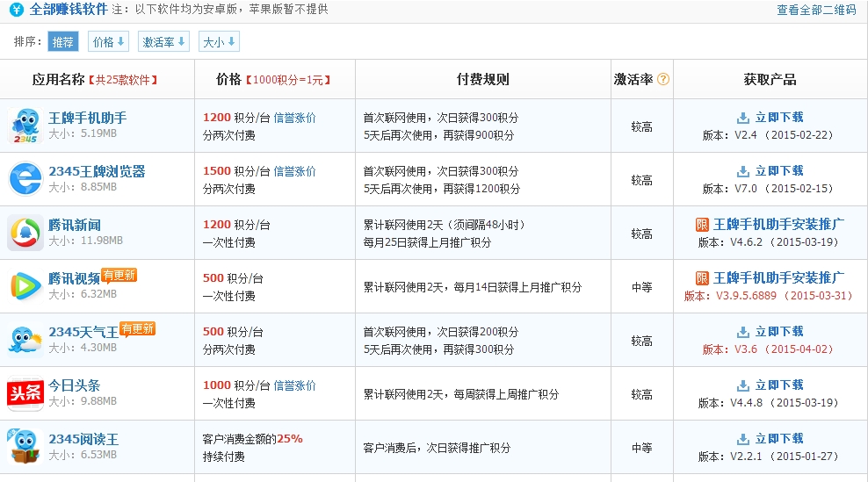Click the 2345阅读王 reading icon
Screen dimensions: 868x482
(x=25, y=447)
